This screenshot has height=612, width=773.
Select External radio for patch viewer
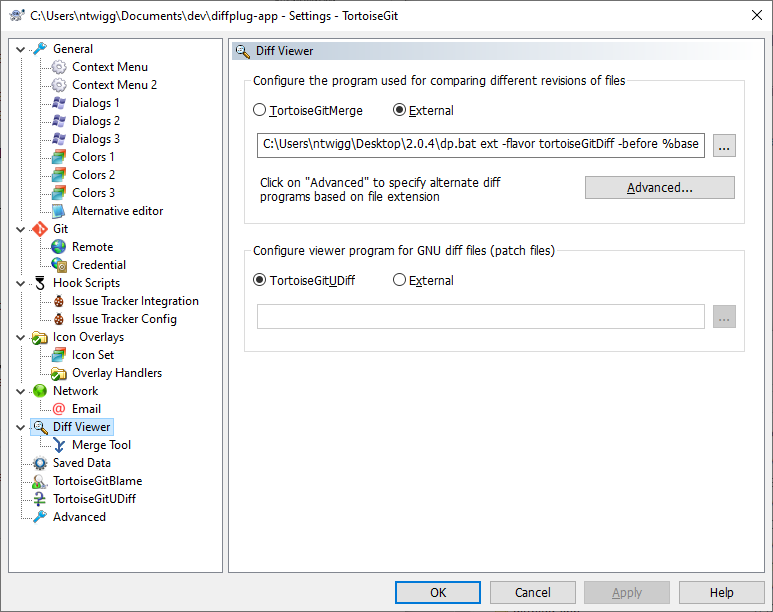[x=399, y=280]
